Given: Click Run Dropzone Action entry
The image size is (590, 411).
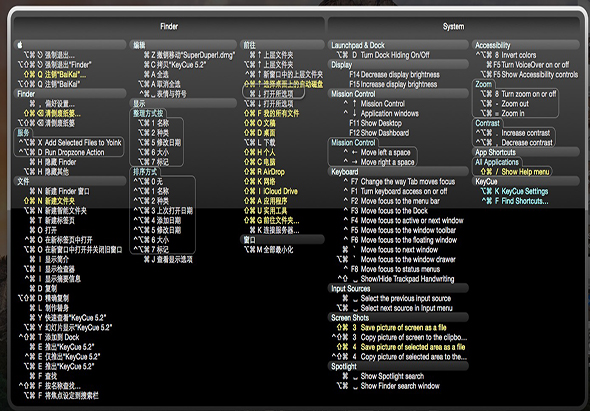Looking at the screenshot, I should tap(61, 152).
